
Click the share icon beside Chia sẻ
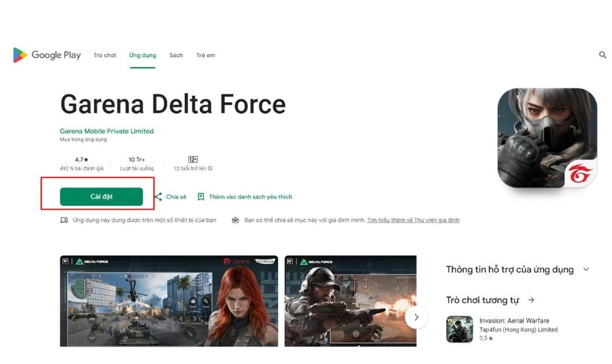tap(158, 197)
